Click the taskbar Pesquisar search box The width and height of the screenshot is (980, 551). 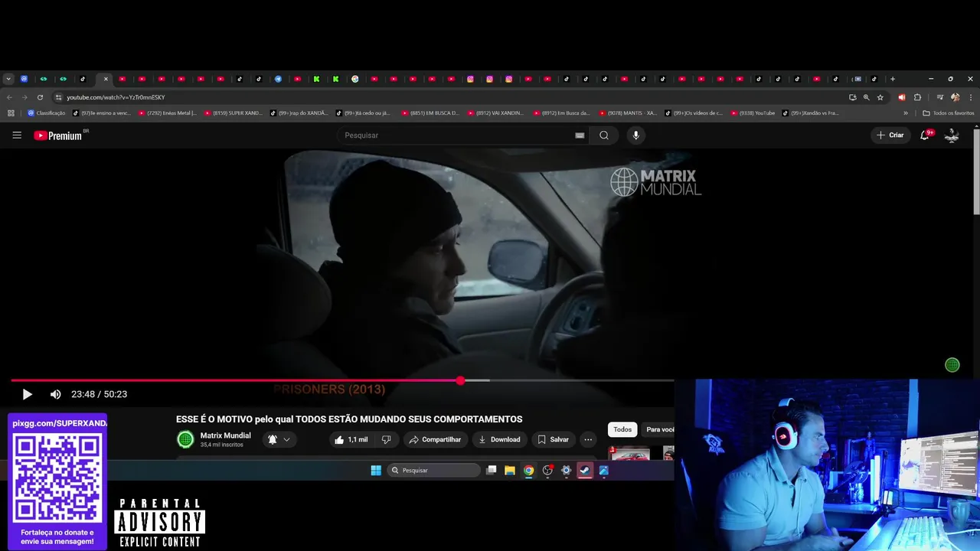click(434, 471)
